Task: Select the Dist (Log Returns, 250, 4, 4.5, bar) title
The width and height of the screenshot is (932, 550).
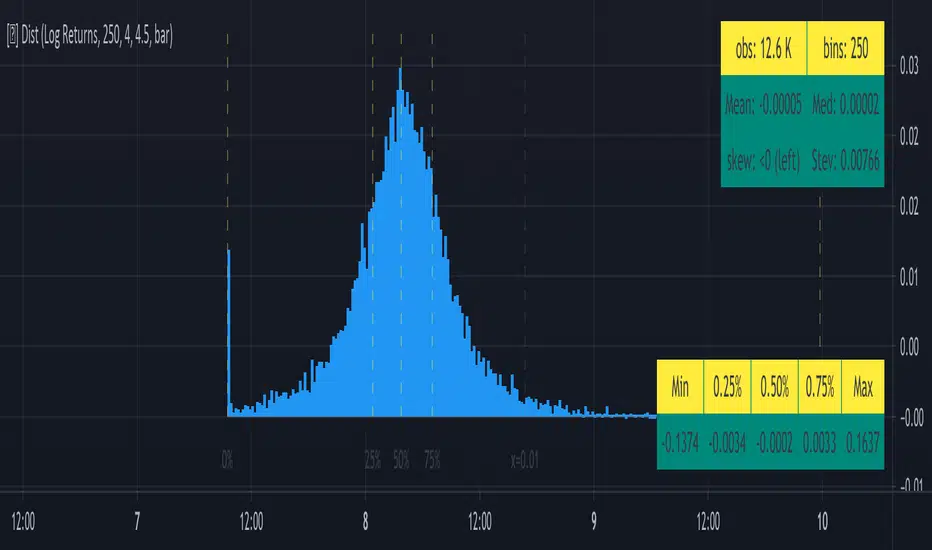Action: pyautogui.click(x=90, y=36)
